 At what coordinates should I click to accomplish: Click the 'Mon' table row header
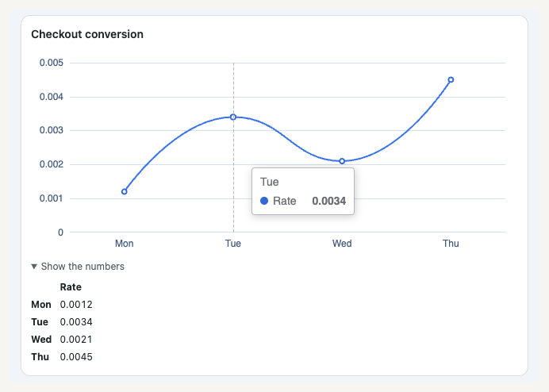tap(41, 305)
